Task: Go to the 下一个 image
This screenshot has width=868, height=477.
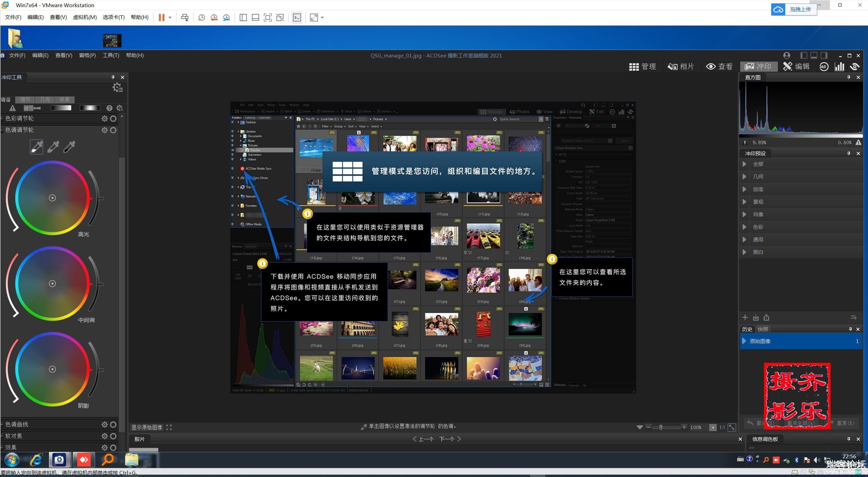Action: 450,439
